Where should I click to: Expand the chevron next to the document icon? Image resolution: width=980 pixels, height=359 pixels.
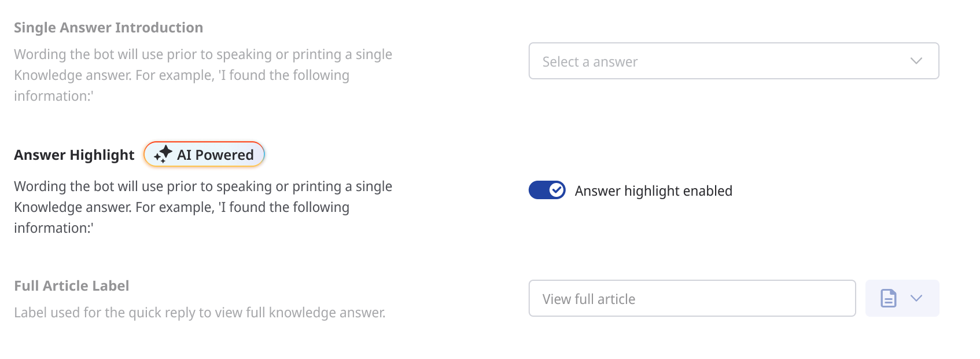click(x=916, y=298)
